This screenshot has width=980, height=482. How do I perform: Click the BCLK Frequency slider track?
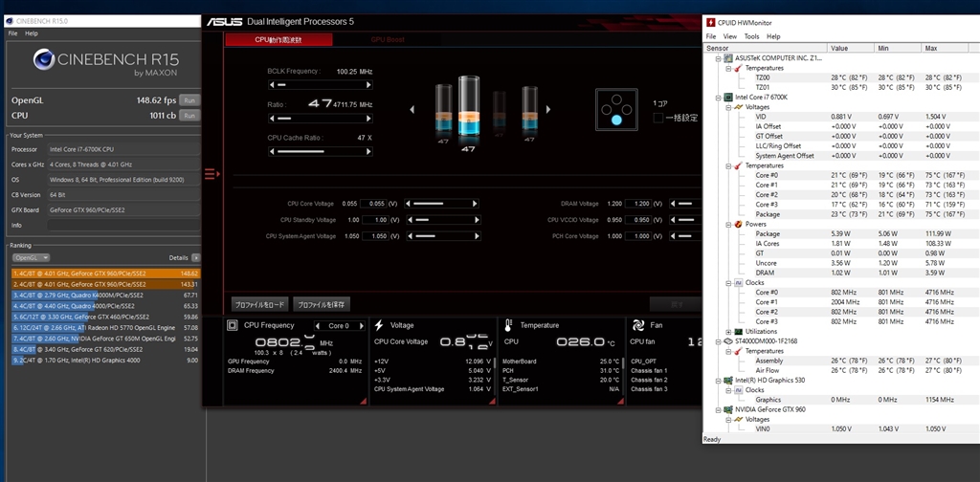(320, 84)
